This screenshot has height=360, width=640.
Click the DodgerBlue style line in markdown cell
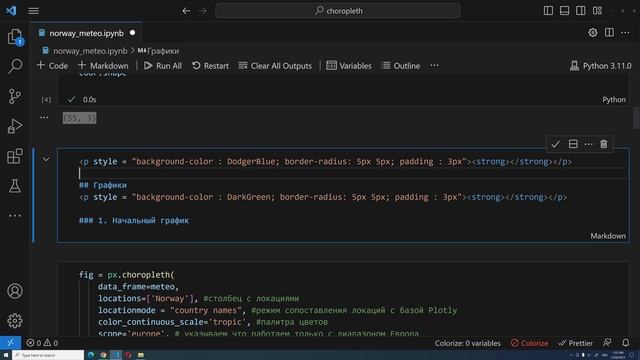click(x=325, y=162)
